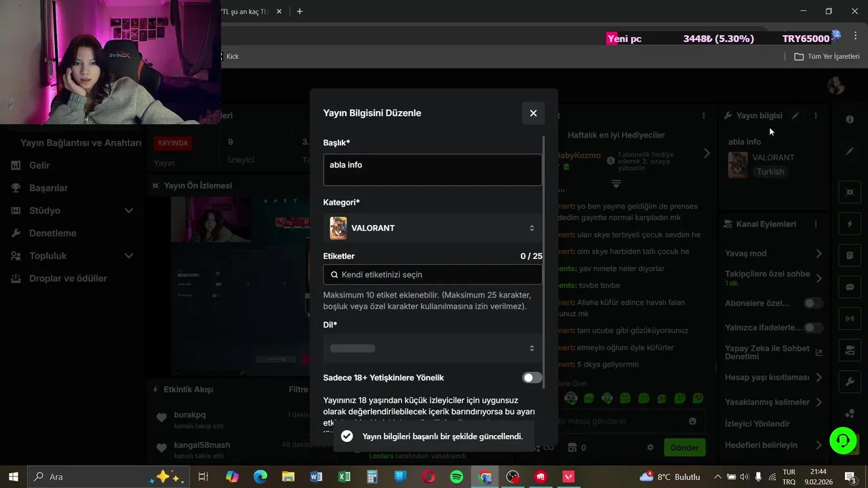The width and height of the screenshot is (868, 488).
Task: Open the Dil language dropdown
Action: [433, 348]
